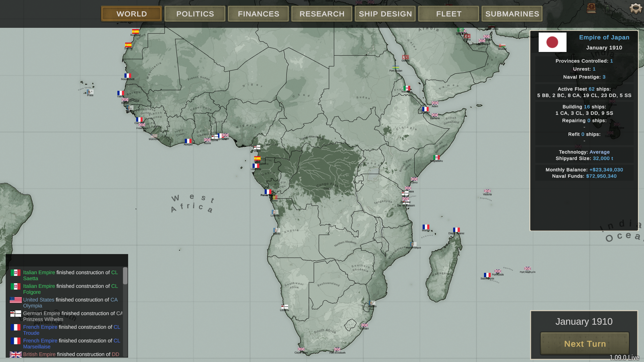This screenshot has width=644, height=362.
Task: Select the Diego Suarez French port flag
Action: point(456,230)
